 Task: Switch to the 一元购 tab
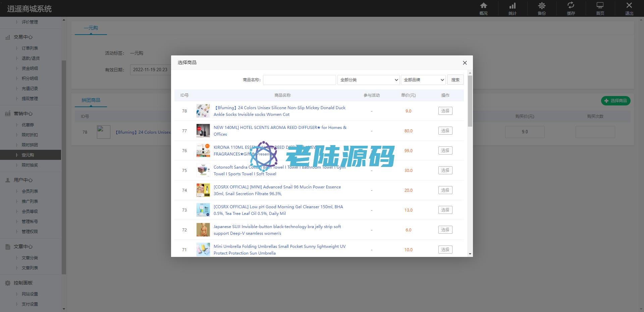[x=91, y=28]
